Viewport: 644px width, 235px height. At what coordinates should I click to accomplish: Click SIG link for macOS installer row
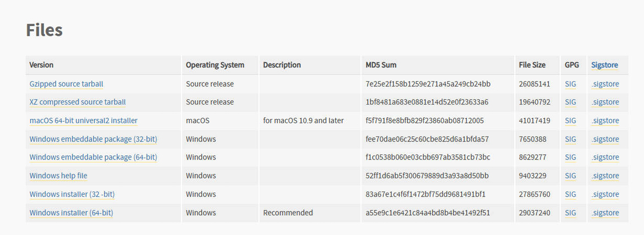(x=570, y=121)
